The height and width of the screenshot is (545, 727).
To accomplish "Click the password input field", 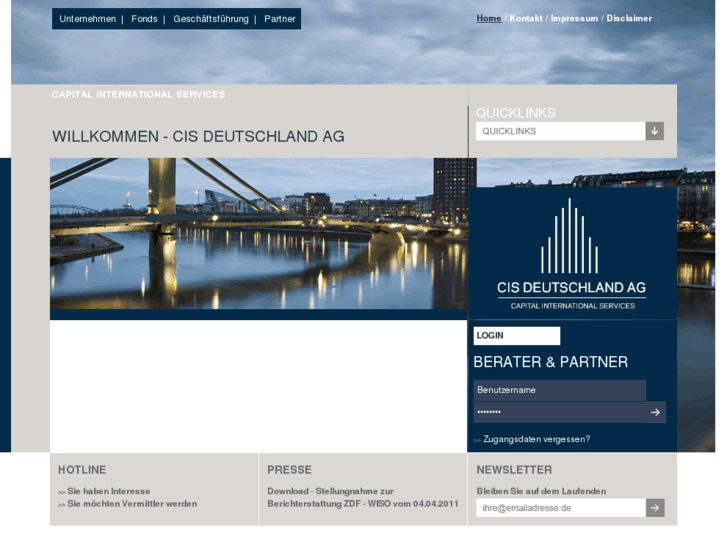I will click(560, 412).
